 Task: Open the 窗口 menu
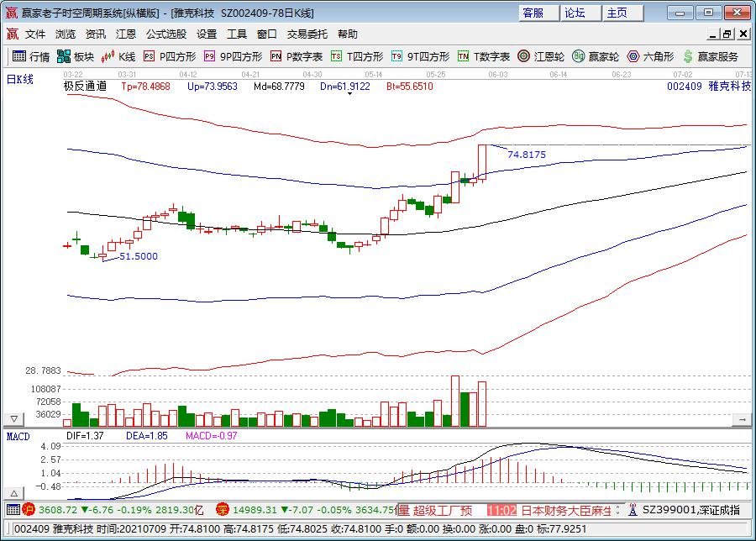click(266, 34)
